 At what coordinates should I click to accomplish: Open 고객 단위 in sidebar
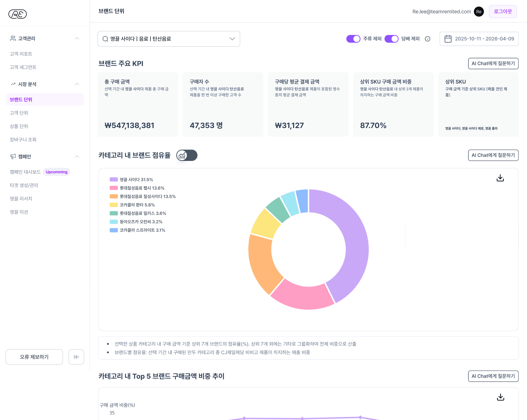coord(19,113)
